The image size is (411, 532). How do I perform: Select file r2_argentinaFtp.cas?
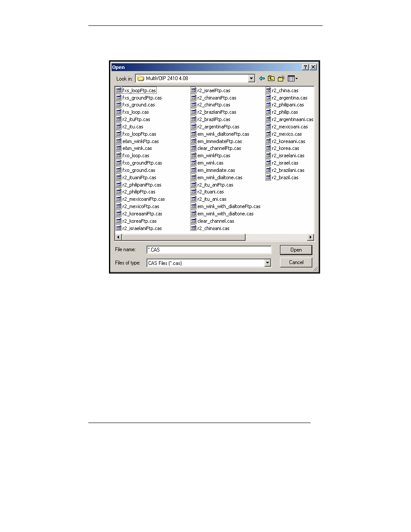tap(218, 127)
